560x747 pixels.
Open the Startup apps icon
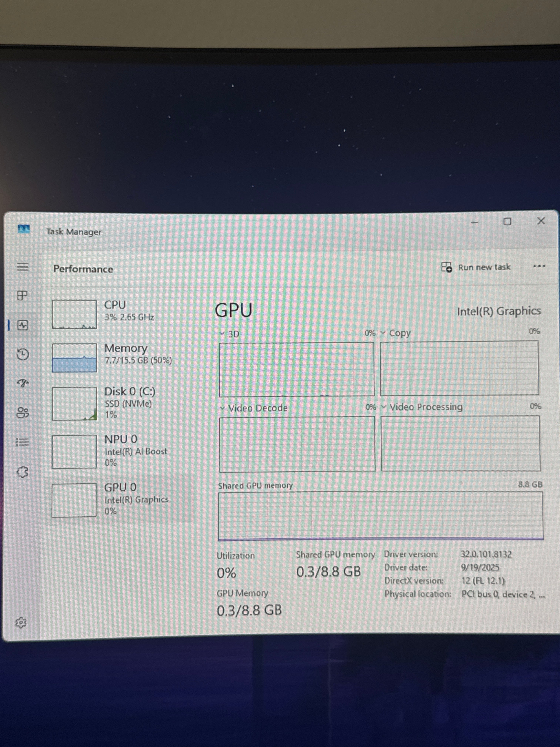tap(23, 383)
